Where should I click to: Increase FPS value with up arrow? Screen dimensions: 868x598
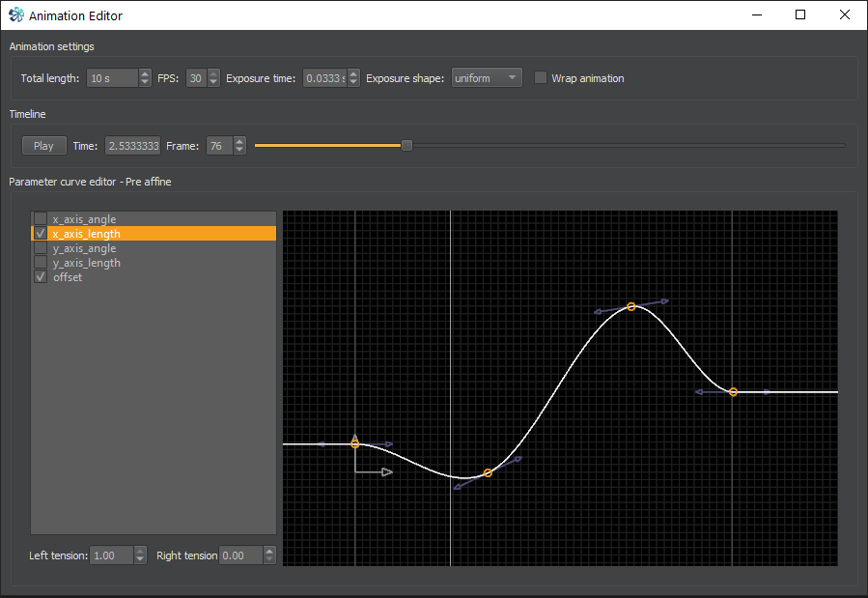click(213, 73)
